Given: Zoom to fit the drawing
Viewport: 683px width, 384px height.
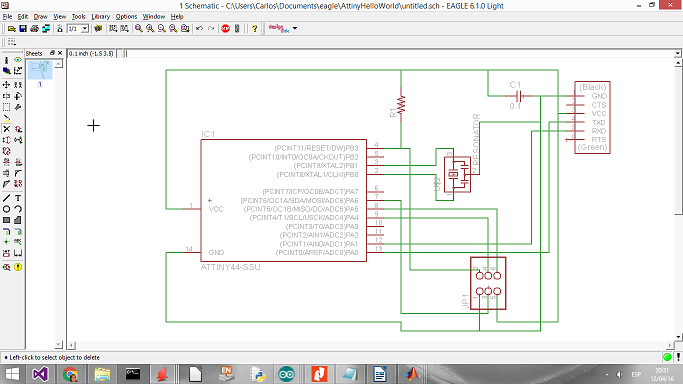Looking at the screenshot, I should tap(139, 28).
